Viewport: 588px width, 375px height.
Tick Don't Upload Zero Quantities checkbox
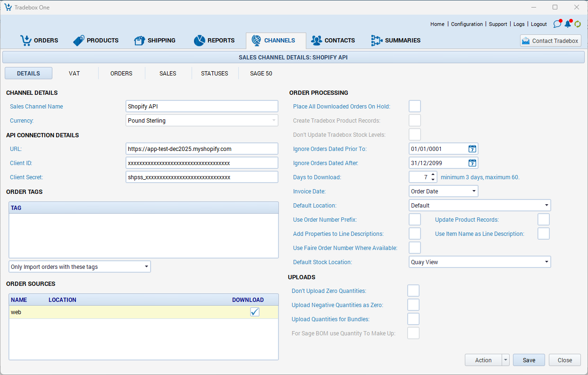pyautogui.click(x=413, y=291)
